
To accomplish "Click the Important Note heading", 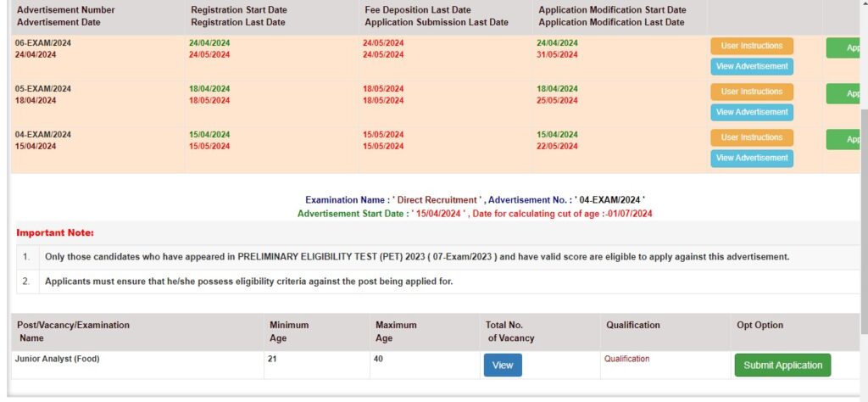I will [x=55, y=233].
